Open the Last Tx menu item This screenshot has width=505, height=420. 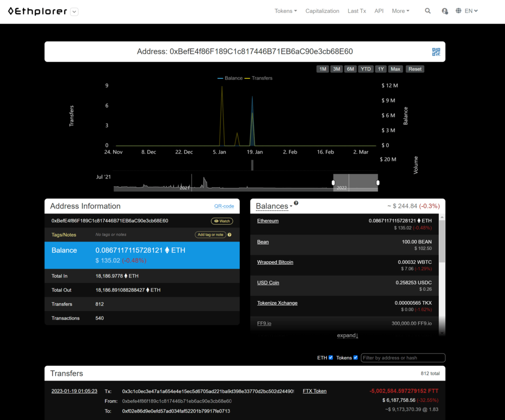[357, 11]
